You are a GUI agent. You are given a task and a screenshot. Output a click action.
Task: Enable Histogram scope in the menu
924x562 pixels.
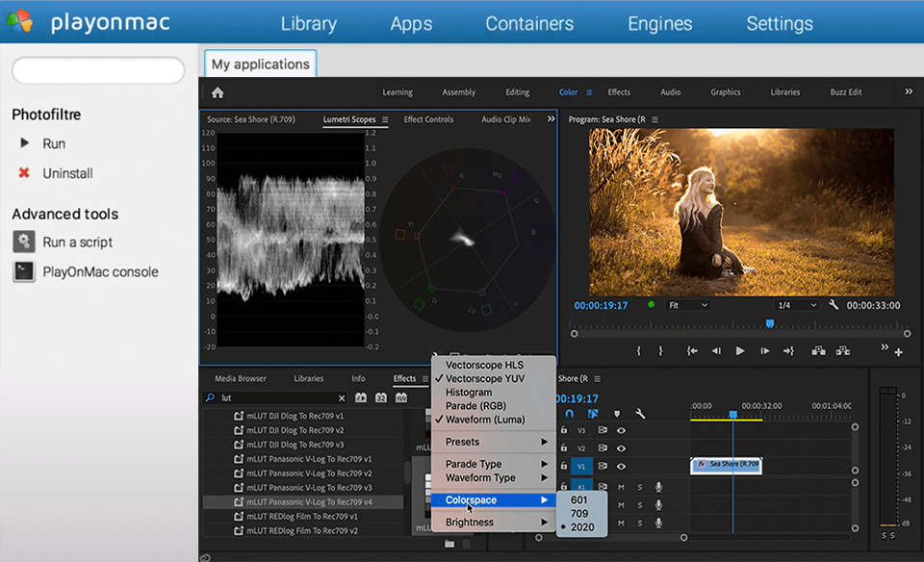pyautogui.click(x=469, y=393)
